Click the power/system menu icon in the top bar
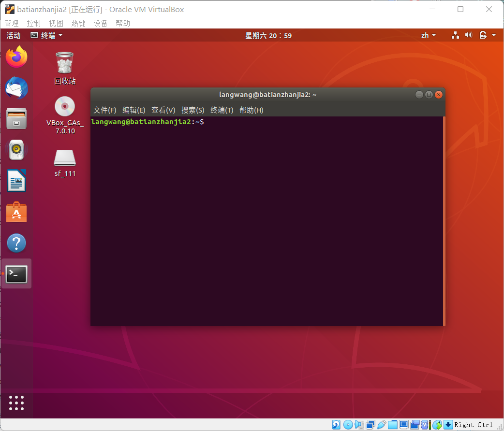Screen dimensions: 504x431 483,35
